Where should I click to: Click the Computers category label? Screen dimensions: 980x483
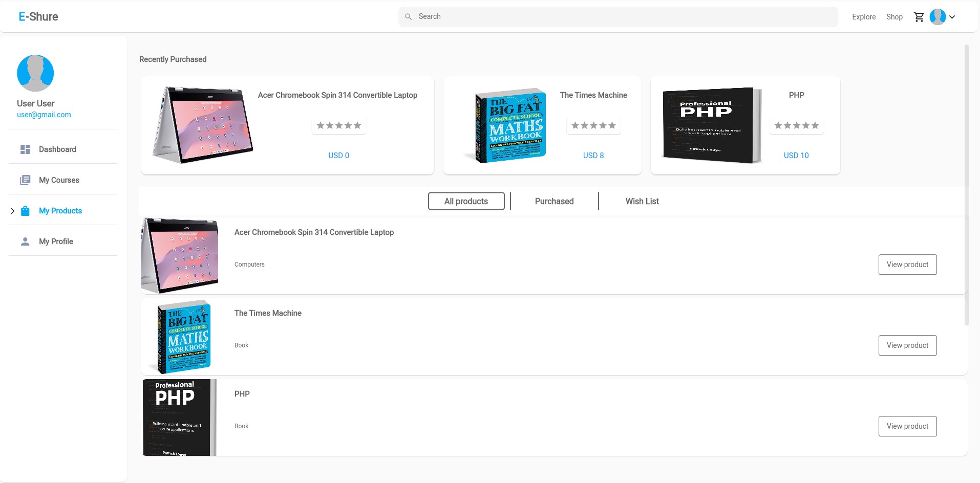tap(249, 265)
